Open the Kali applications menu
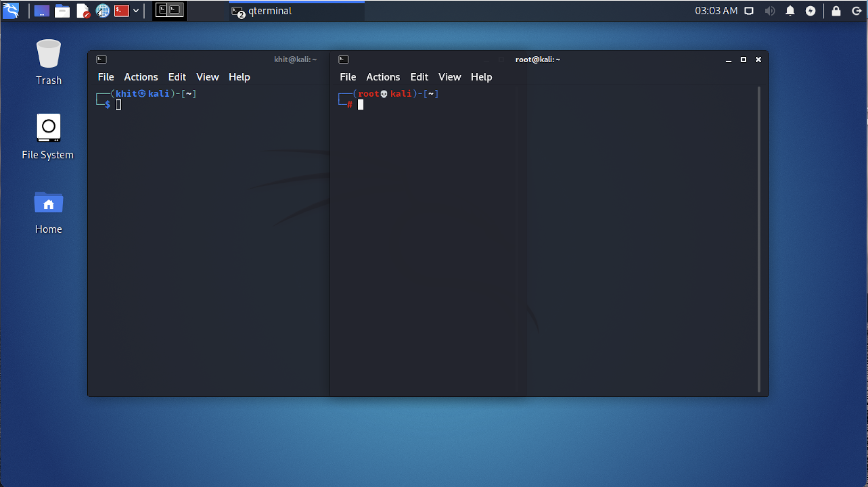Viewport: 868px width, 487px height. (11, 11)
